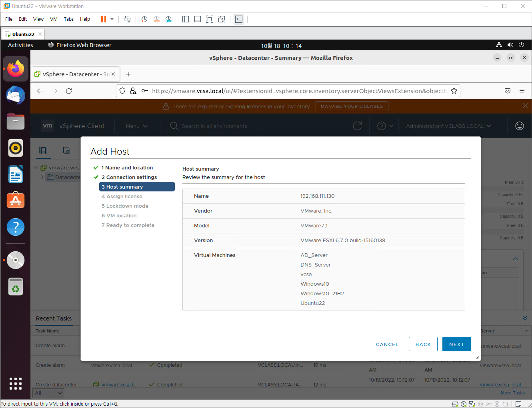Click the hard disk status icon in VMware status bar
The width and height of the screenshot is (532, 408).
tap(455, 404)
